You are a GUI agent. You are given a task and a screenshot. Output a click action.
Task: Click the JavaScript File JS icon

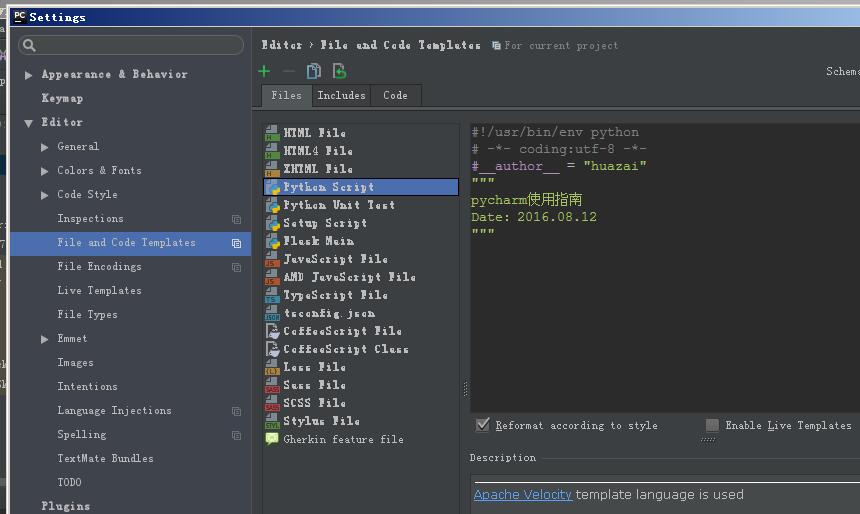tap(272, 259)
